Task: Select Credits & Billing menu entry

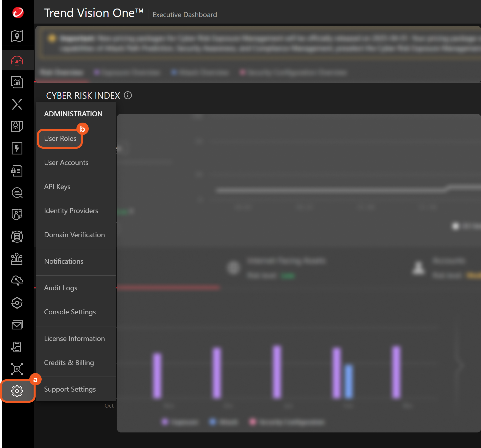Action: 69,363
